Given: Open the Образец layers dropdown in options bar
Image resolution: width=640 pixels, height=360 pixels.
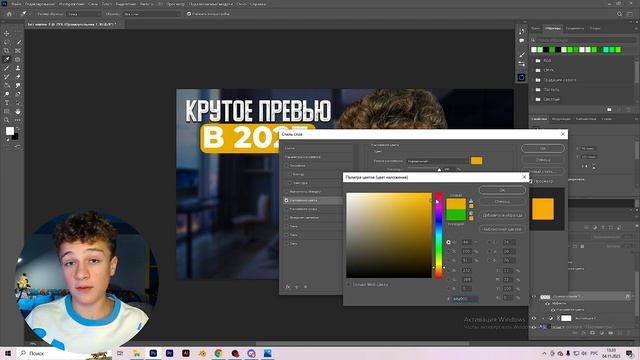Looking at the screenshot, I should pyautogui.click(x=151, y=14).
